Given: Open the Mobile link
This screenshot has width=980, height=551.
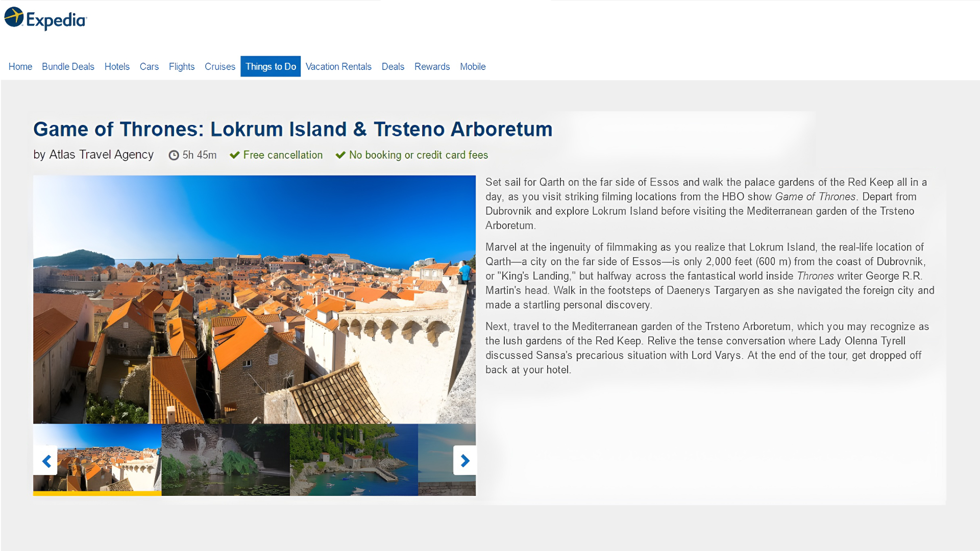Looking at the screenshot, I should pos(473,67).
